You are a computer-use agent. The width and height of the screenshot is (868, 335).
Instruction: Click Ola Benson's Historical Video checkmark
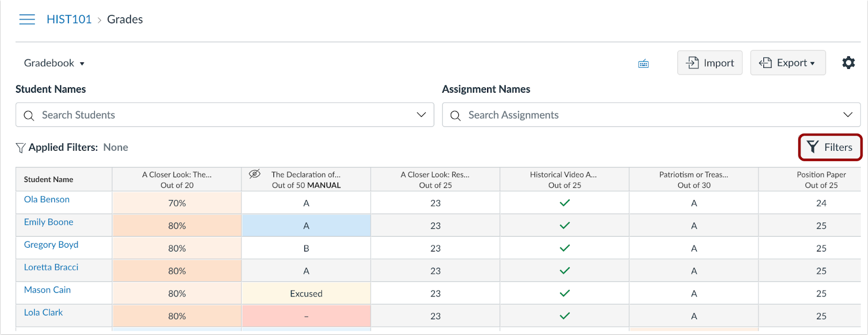click(x=565, y=203)
